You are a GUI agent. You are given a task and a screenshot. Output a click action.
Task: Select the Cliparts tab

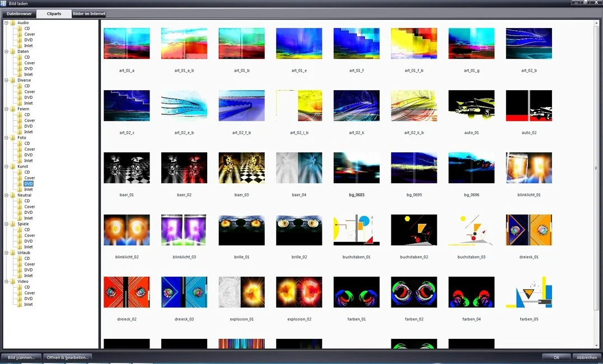54,14
